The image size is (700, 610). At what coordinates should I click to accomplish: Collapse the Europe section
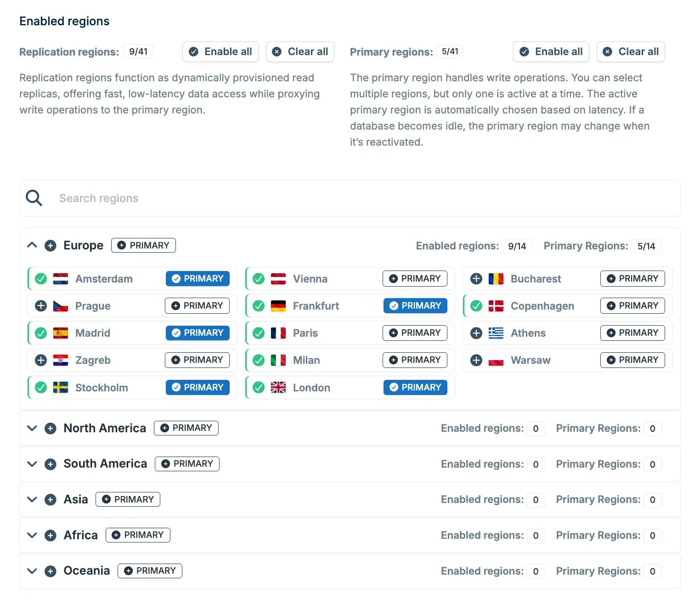[32, 245]
